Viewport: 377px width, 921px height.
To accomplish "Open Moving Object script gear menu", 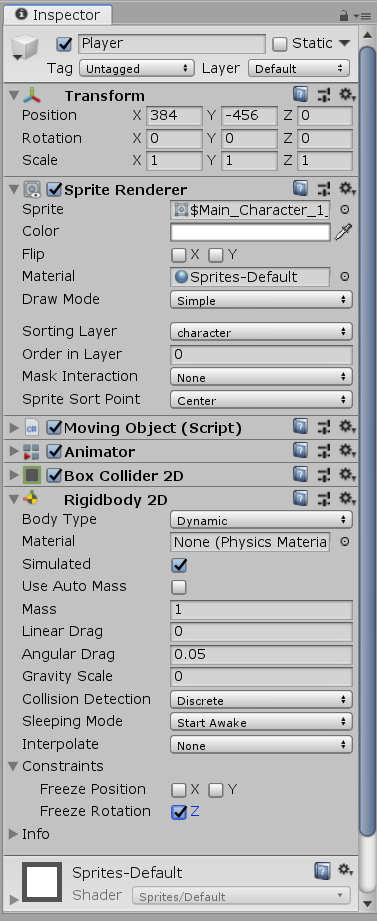I will point(348,427).
